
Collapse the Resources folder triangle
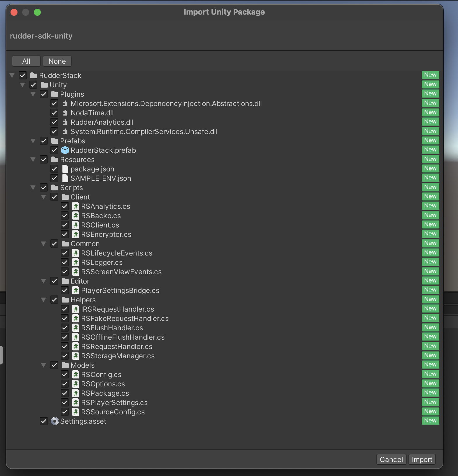[x=33, y=160]
